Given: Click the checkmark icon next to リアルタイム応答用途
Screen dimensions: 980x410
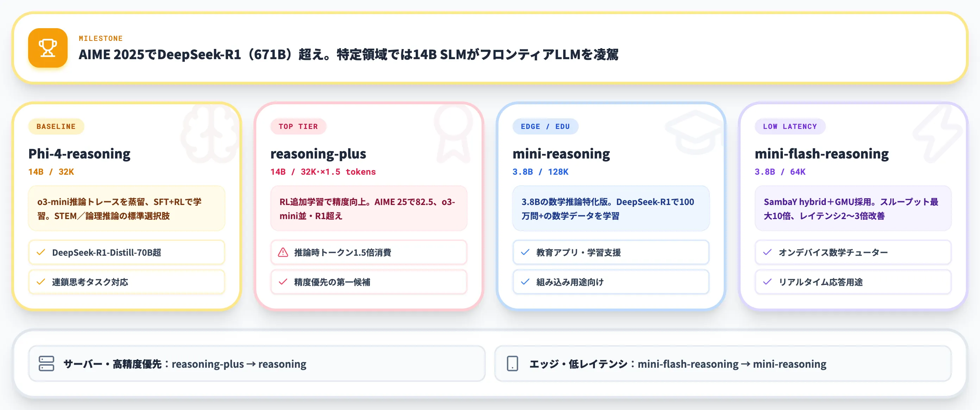Looking at the screenshot, I should pyautogui.click(x=767, y=282).
